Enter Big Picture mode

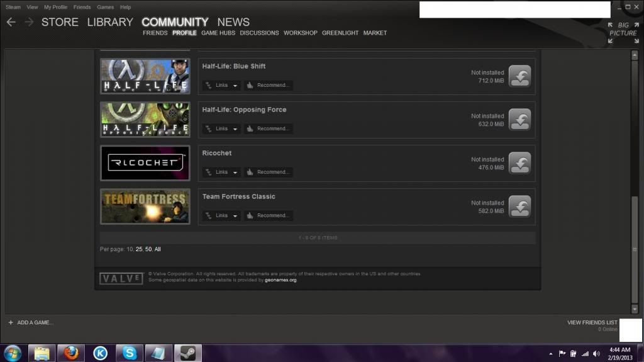623,33
